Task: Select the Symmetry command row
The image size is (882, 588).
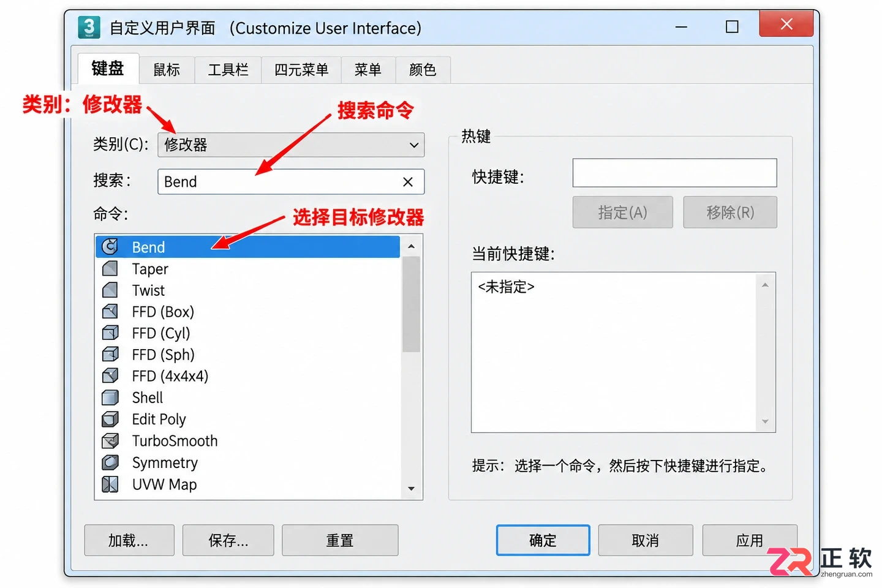Action: click(x=248, y=462)
